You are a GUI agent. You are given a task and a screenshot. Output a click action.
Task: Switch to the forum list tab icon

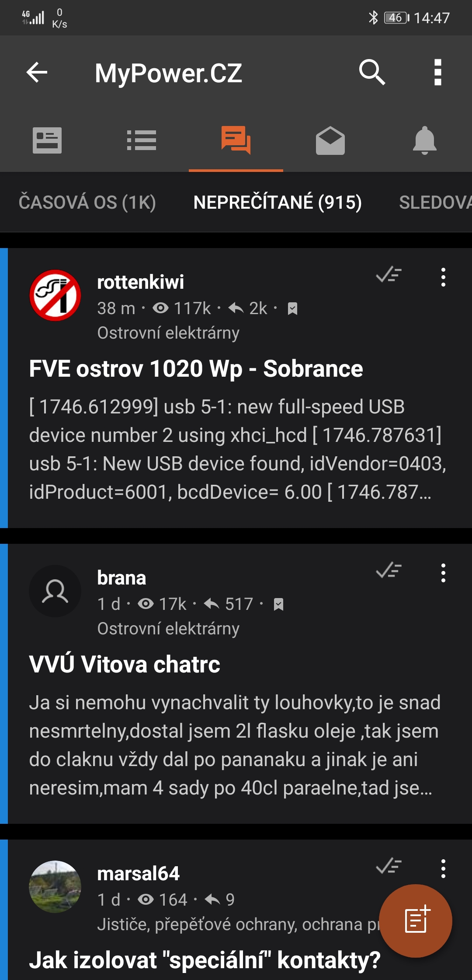[x=142, y=140]
